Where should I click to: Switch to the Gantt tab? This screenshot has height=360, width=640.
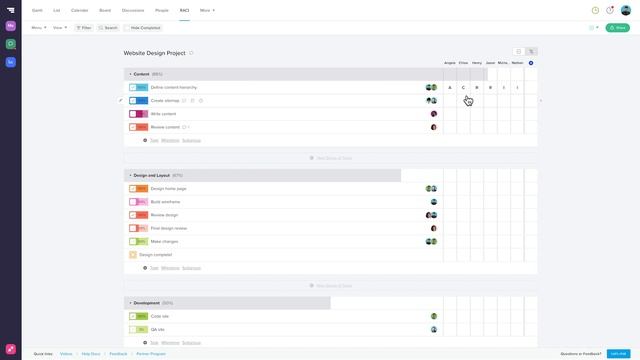pos(37,10)
